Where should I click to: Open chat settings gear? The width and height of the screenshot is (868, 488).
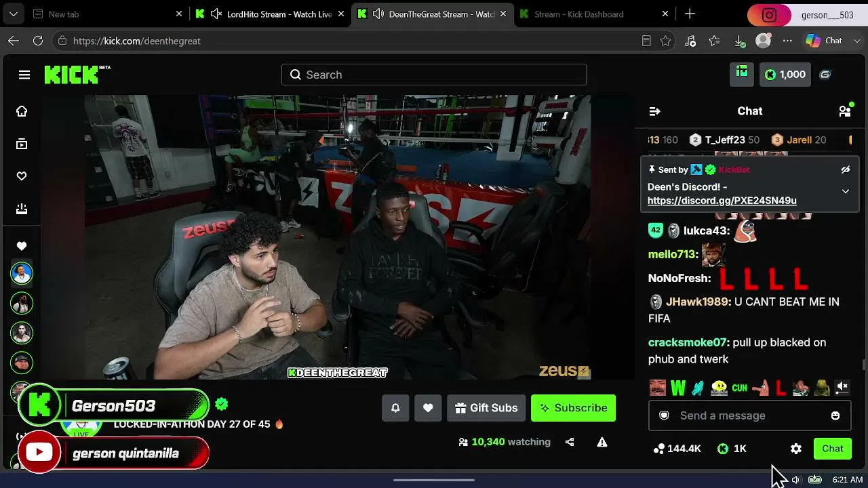(x=796, y=449)
